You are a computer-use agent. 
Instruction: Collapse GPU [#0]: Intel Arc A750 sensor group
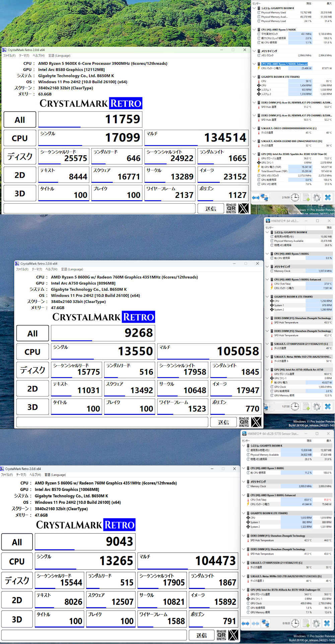click(267, 369)
